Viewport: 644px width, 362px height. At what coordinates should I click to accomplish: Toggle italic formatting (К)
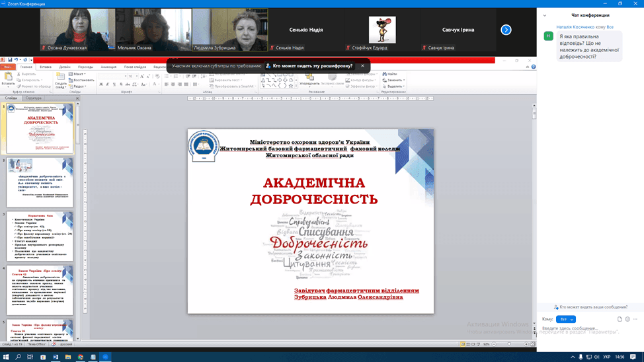click(108, 84)
